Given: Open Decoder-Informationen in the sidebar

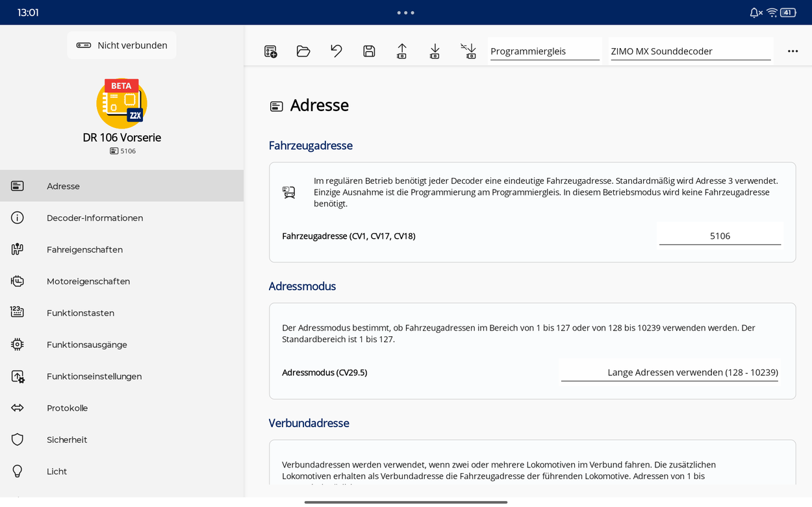Looking at the screenshot, I should 95,218.
